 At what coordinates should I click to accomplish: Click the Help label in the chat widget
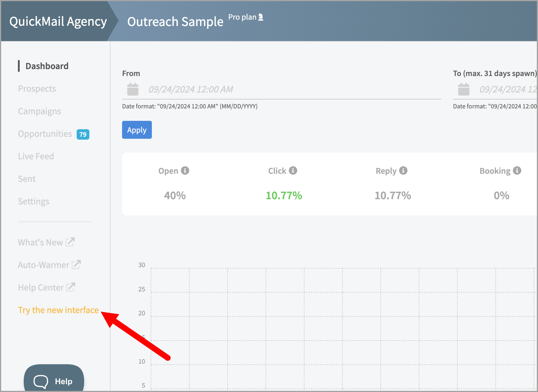click(x=64, y=382)
